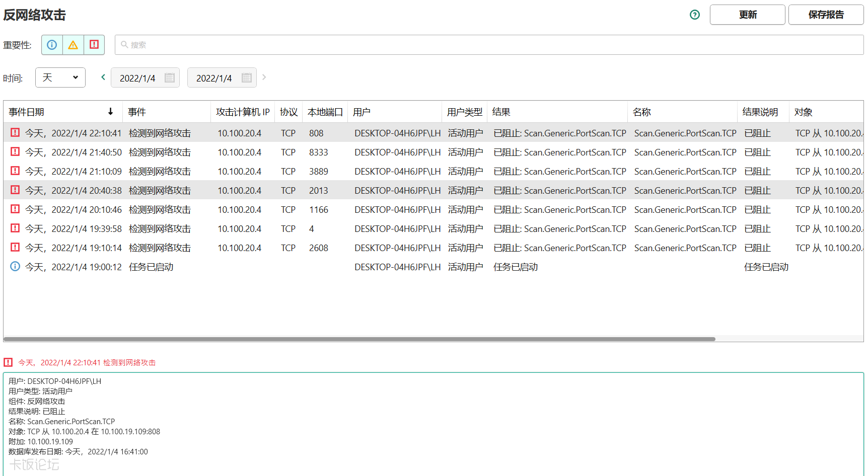Click the 更新 button

(747, 15)
